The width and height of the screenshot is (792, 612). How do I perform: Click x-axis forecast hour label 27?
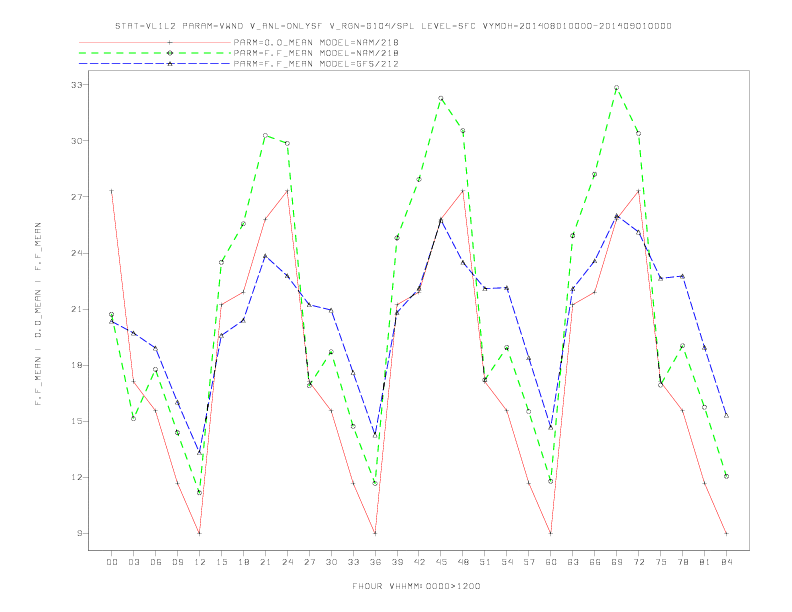coord(309,562)
